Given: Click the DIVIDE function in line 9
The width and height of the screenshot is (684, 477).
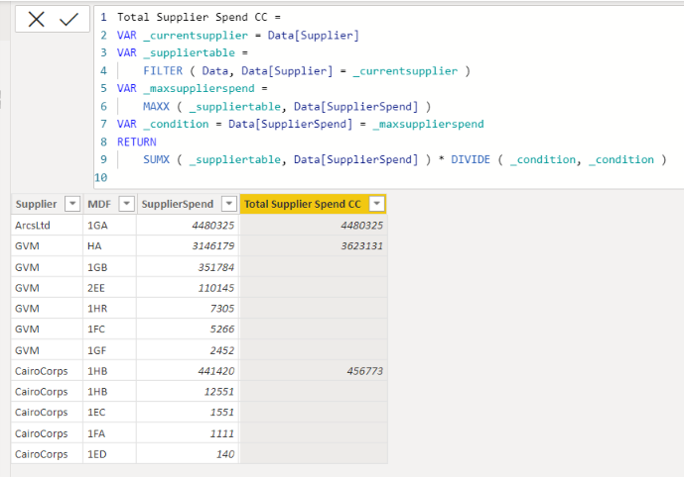Looking at the screenshot, I should pos(470,160).
